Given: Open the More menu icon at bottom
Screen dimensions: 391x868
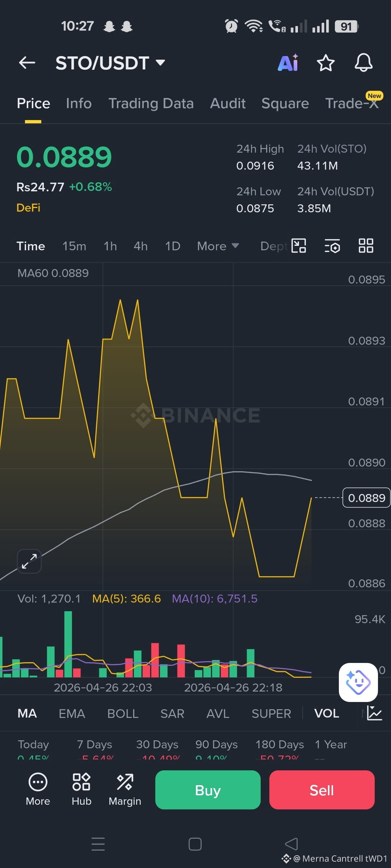Looking at the screenshot, I should coord(38,790).
